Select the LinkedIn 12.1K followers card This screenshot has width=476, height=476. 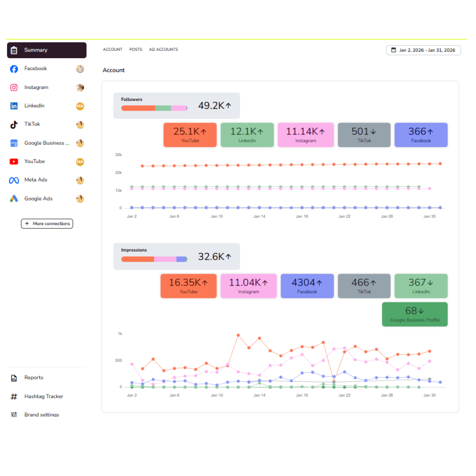(247, 135)
